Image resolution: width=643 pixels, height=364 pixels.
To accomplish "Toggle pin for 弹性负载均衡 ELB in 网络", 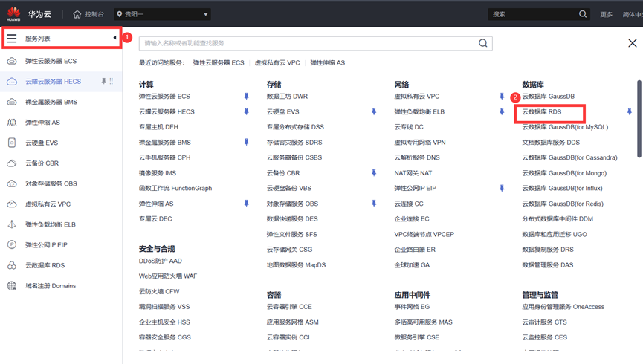I will pyautogui.click(x=502, y=111).
